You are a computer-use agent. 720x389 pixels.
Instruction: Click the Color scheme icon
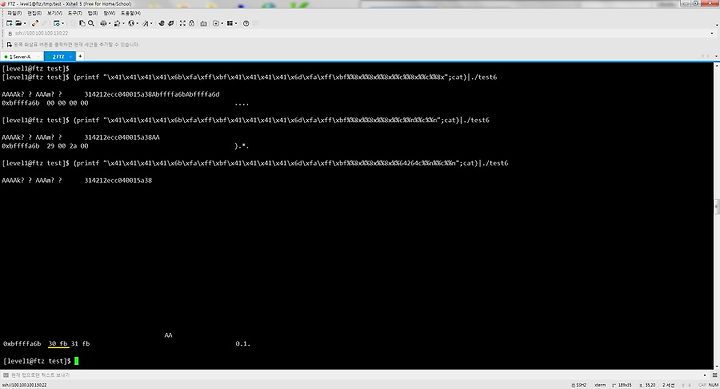pos(117,23)
